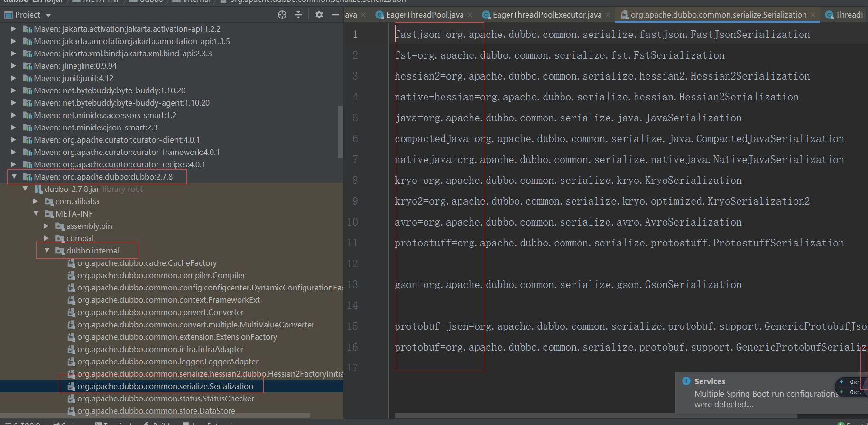Click the file icon of common.store.DataStore
Image resolution: width=868 pixels, height=425 pixels.
click(71, 411)
